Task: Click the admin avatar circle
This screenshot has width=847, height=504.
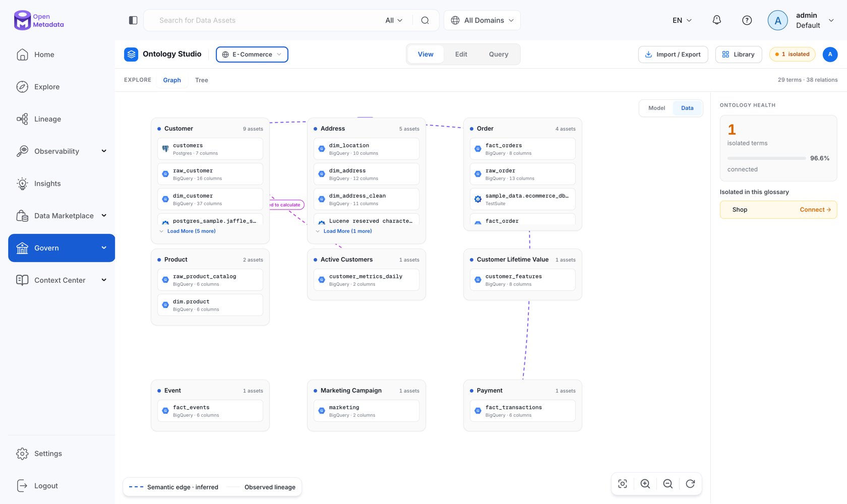Action: tap(777, 20)
